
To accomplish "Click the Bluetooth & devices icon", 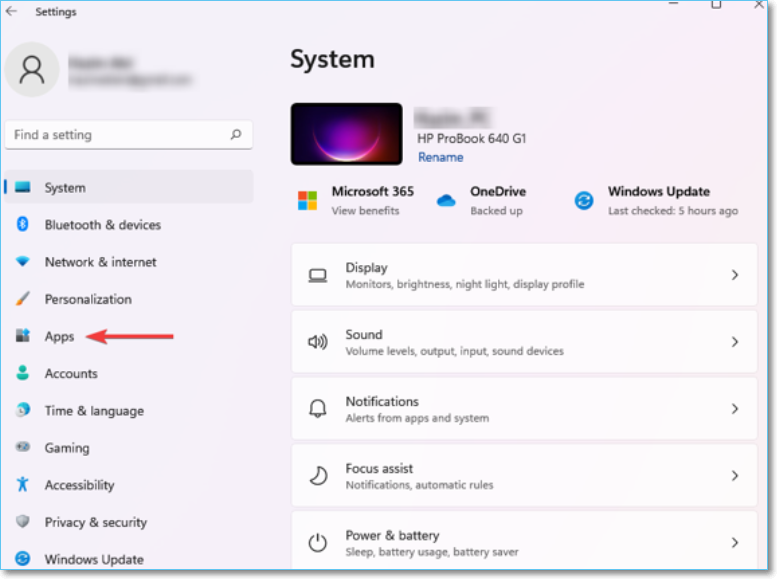I will [x=22, y=225].
